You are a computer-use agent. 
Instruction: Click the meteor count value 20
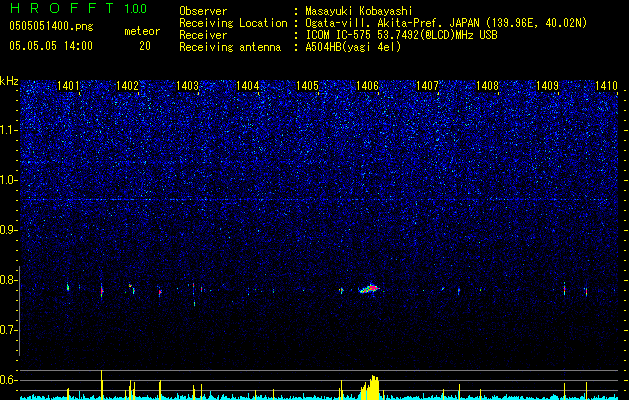click(145, 46)
